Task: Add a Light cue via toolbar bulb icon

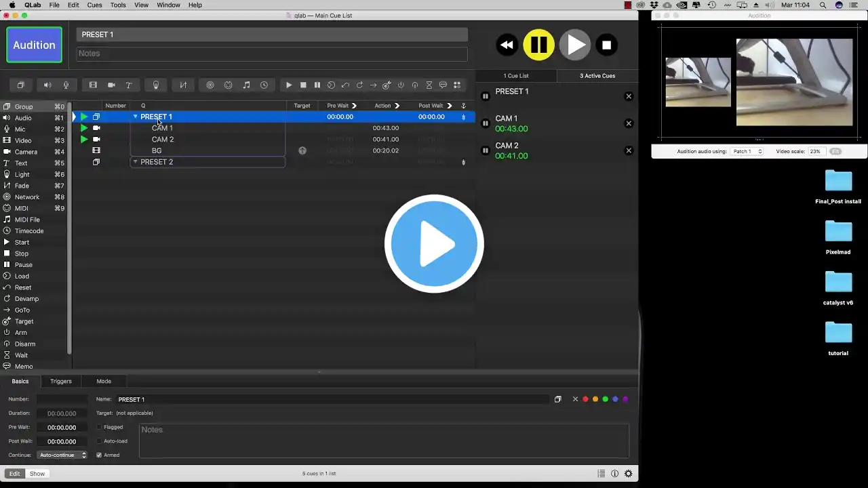Action: coord(156,85)
